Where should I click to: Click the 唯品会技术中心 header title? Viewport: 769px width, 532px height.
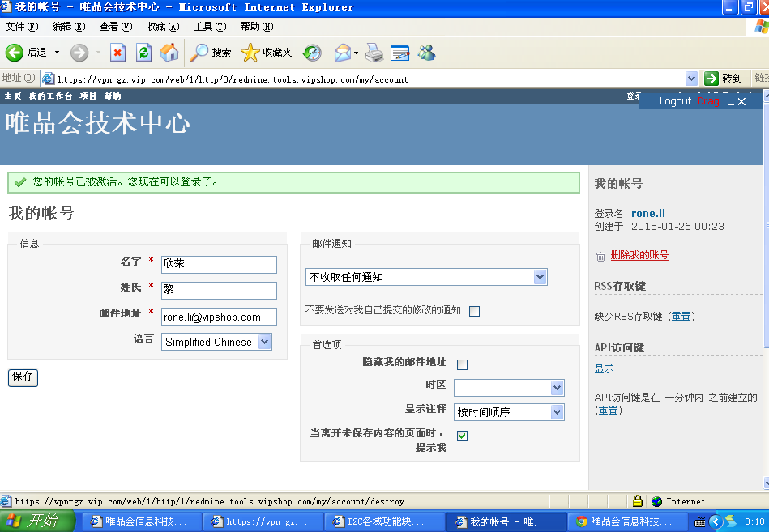(x=97, y=123)
